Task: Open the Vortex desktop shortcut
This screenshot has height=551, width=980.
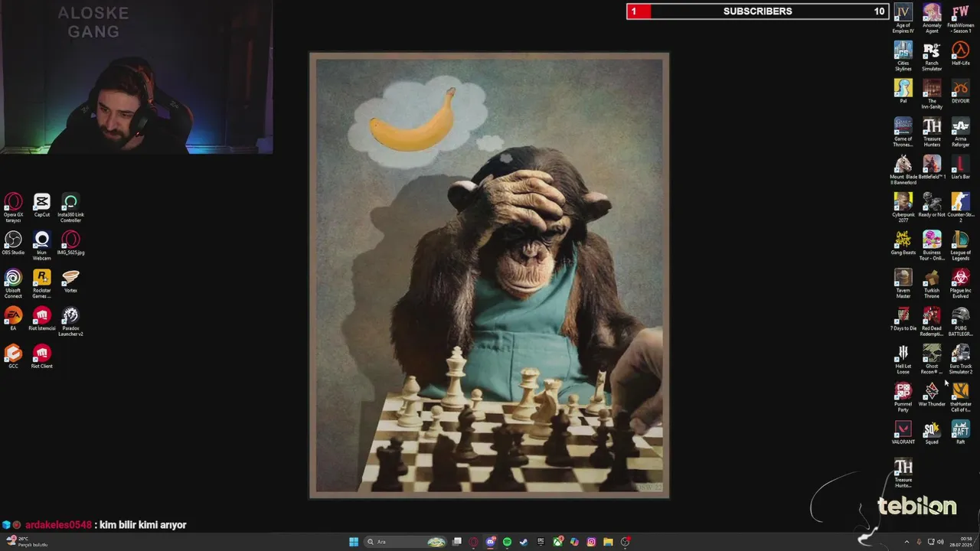Action: 70,281
